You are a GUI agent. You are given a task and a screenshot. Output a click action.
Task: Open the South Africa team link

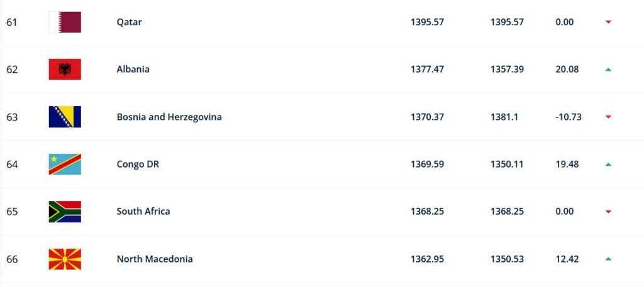click(143, 212)
